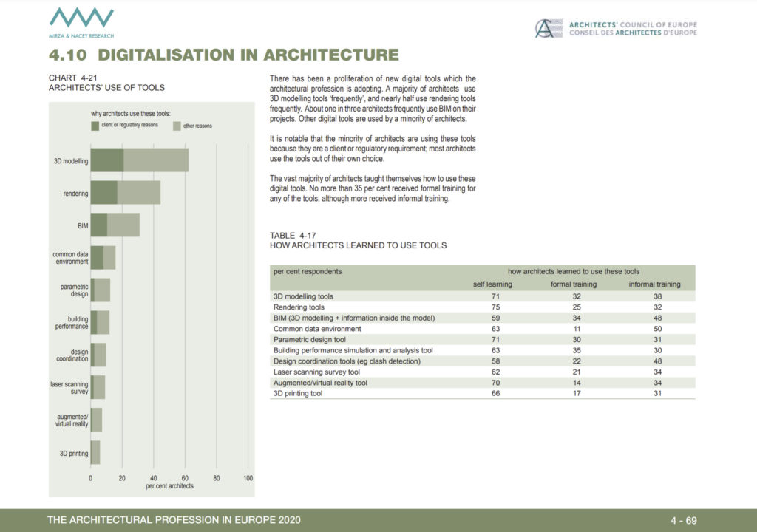Click the 'BIM' bar in the chart

(115, 225)
